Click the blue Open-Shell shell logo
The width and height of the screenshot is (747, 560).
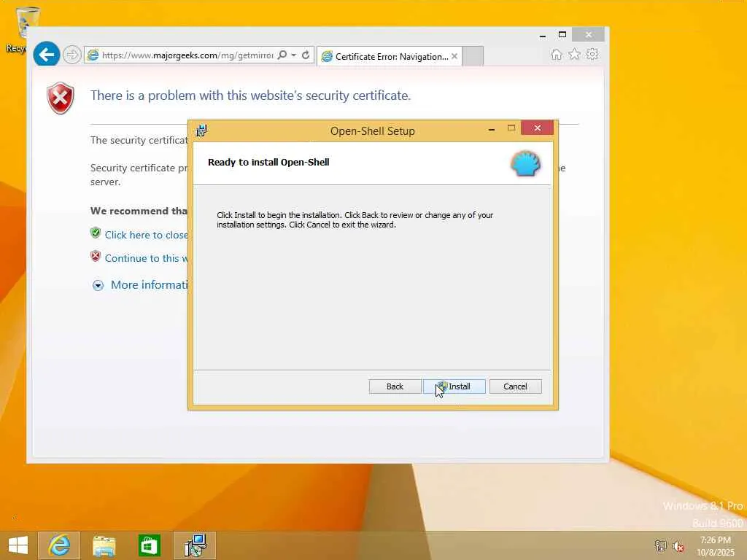(525, 164)
